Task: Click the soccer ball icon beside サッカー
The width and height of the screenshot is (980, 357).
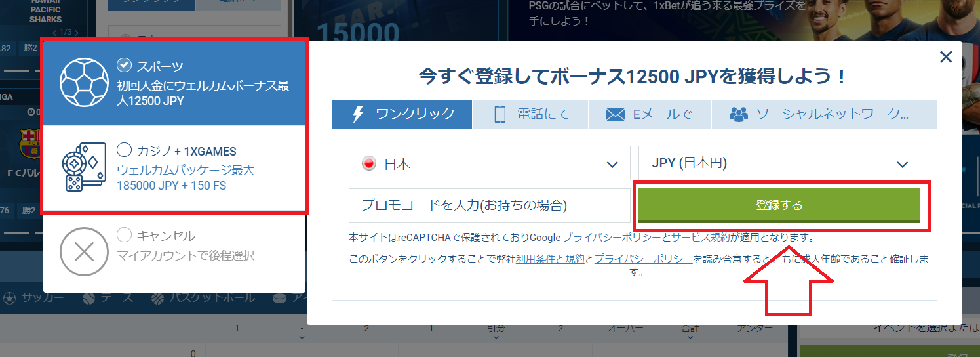Action: pos(9,298)
